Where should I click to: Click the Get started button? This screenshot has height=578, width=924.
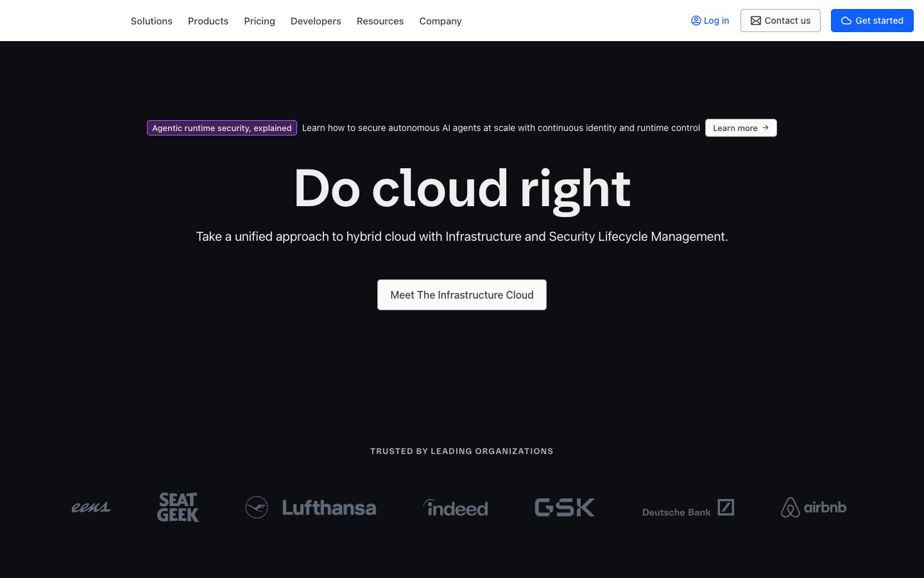point(872,21)
